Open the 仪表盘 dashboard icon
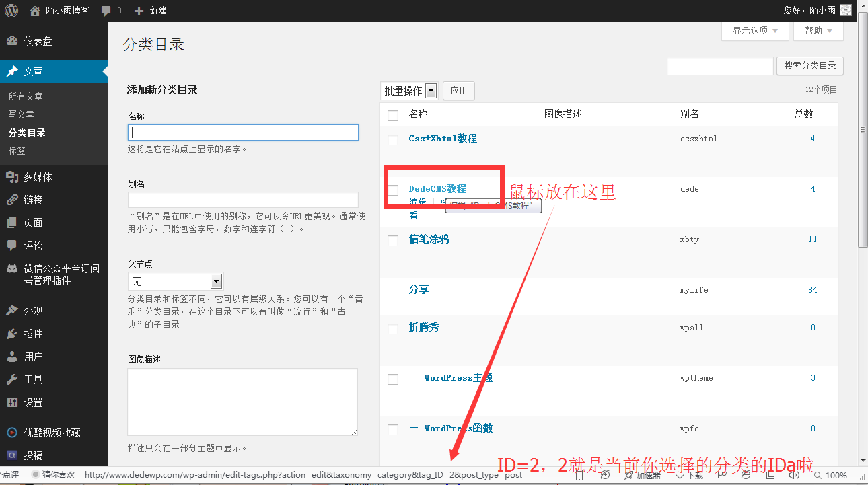Image resolution: width=868 pixels, height=485 pixels. click(12, 41)
